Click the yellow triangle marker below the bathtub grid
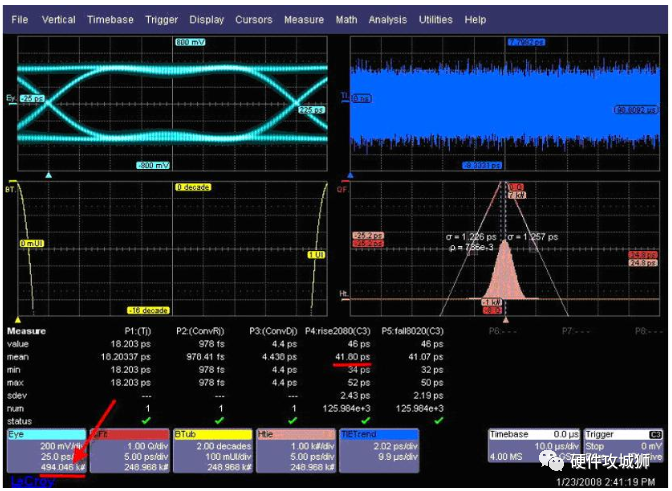The width and height of the screenshot is (672, 491). 18,320
